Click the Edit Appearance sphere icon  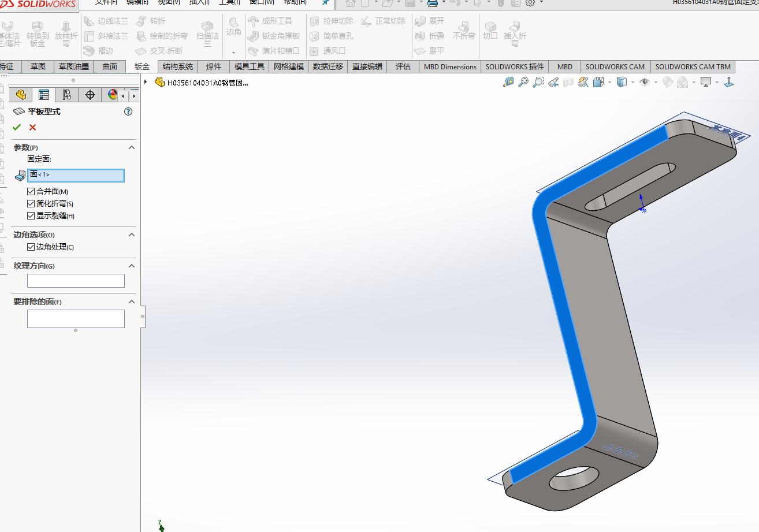[668, 83]
